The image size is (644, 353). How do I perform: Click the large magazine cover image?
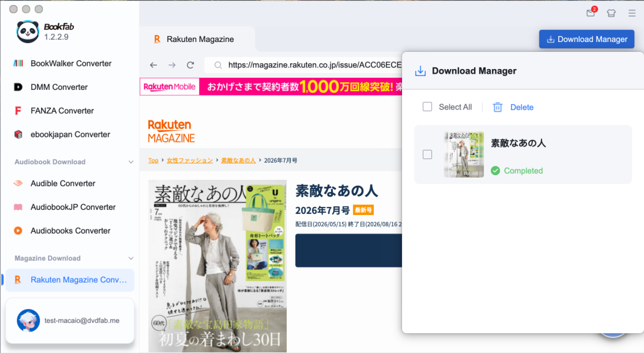(217, 266)
